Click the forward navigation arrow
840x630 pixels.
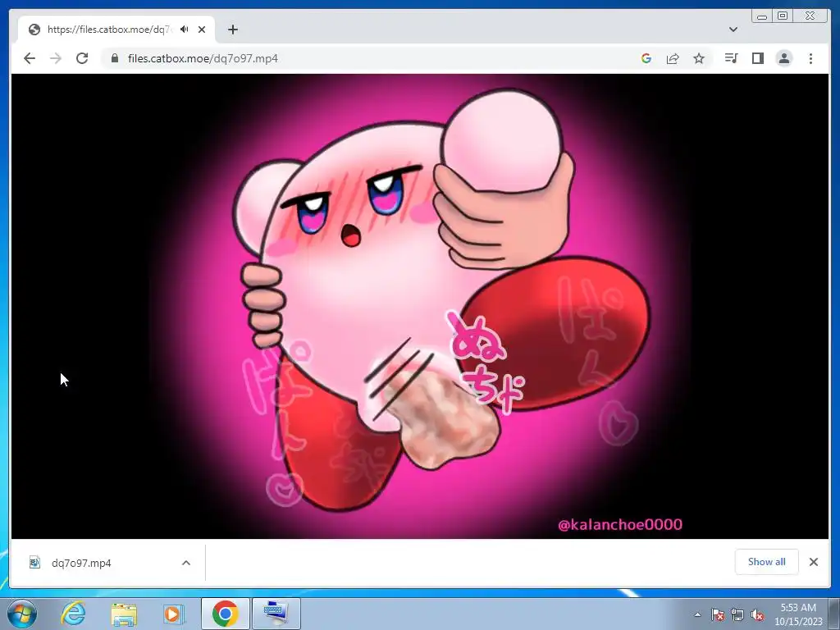56,58
